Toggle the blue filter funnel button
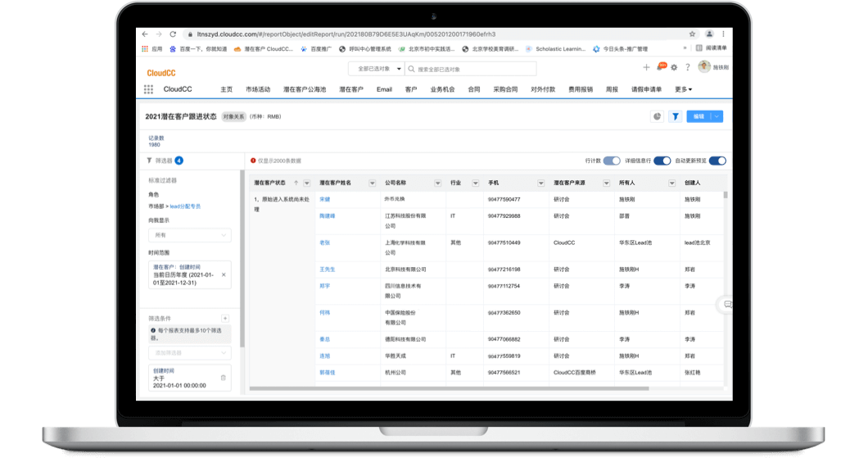Image resolution: width=868 pixels, height=458 pixels. pos(676,116)
